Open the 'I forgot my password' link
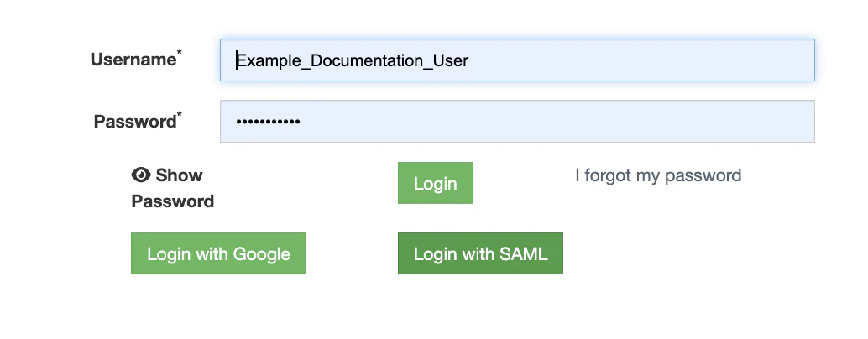The image size is (868, 339). tap(657, 175)
